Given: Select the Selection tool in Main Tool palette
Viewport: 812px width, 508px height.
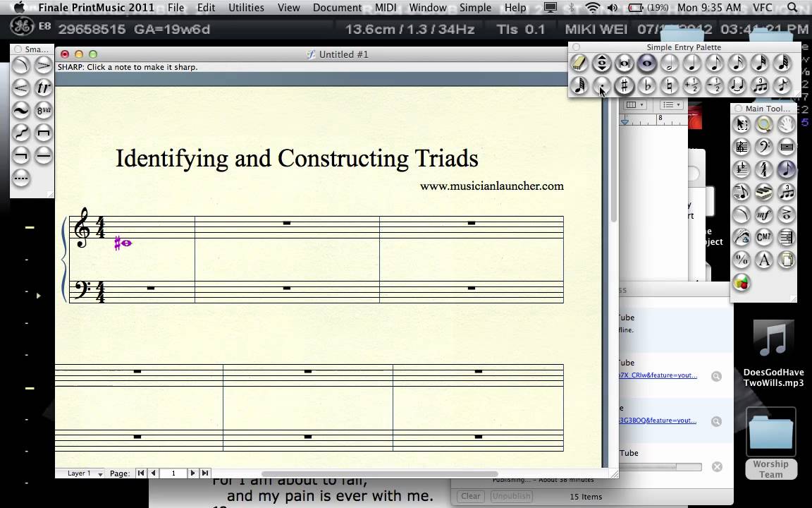Looking at the screenshot, I should click(742, 124).
